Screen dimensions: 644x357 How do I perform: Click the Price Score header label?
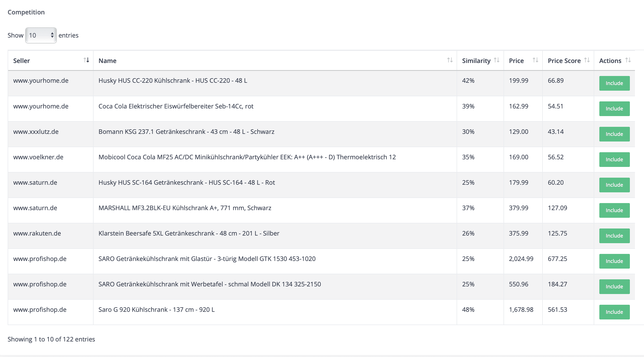[x=564, y=61]
